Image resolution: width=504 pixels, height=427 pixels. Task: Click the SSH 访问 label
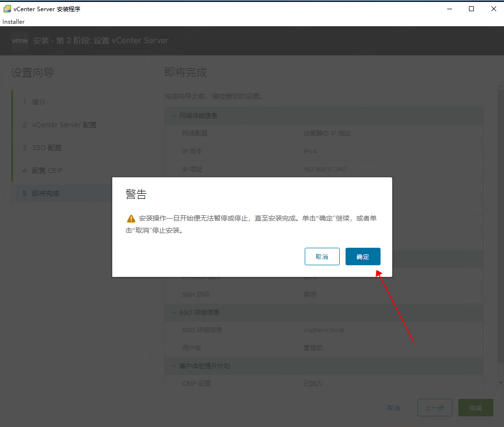click(x=196, y=295)
